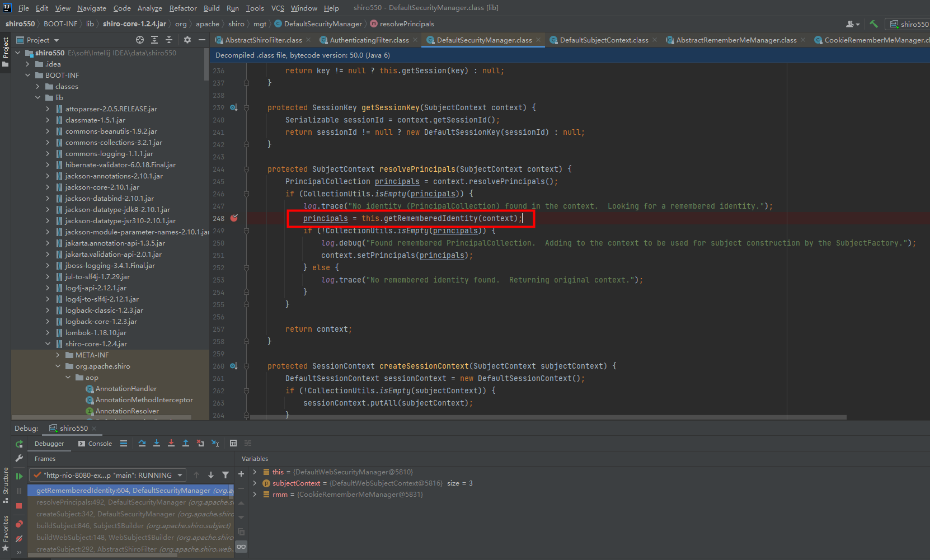Click the Run to Cursor icon
Screen dimensions: 930x560
pos(215,443)
